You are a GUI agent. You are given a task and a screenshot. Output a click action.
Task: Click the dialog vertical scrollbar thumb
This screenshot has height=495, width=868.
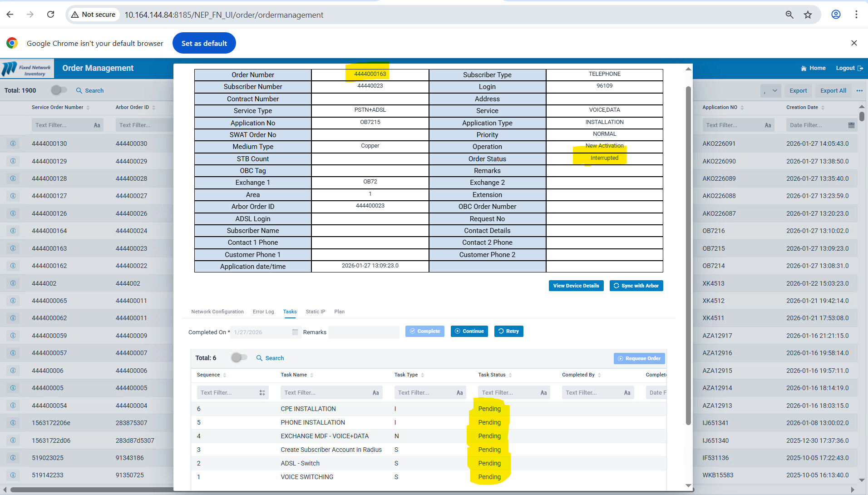[688, 254]
